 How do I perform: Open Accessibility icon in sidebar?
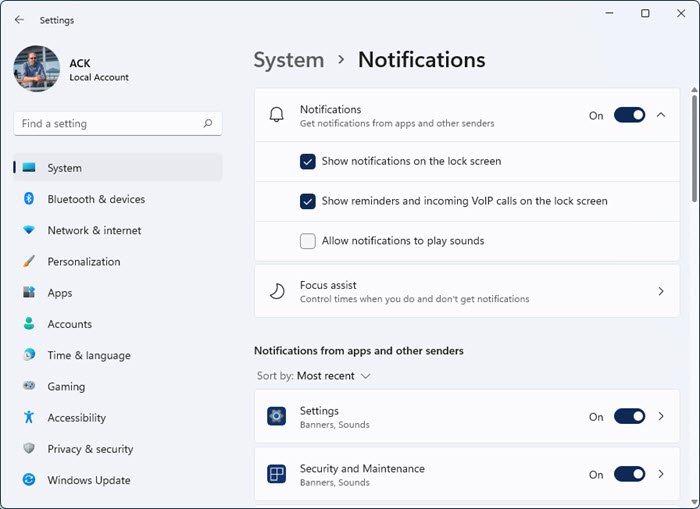point(29,418)
